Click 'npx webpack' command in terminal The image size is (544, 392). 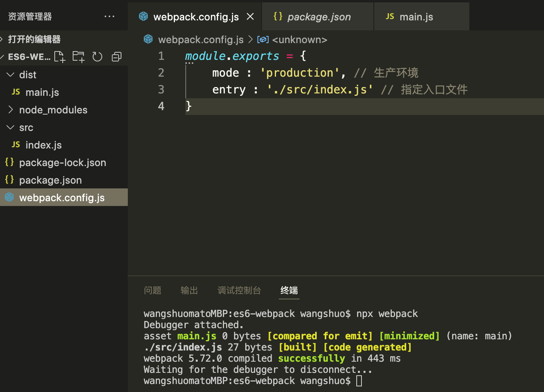(x=387, y=314)
